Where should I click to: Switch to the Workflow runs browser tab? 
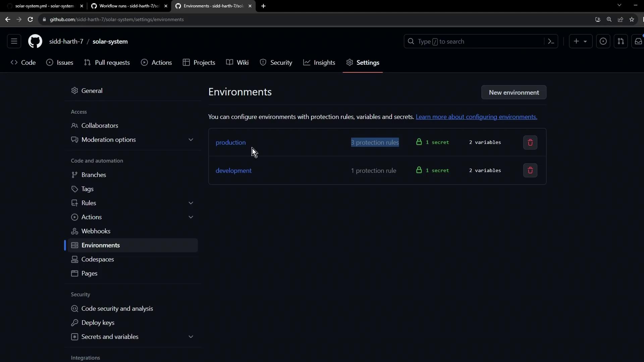pyautogui.click(x=129, y=6)
